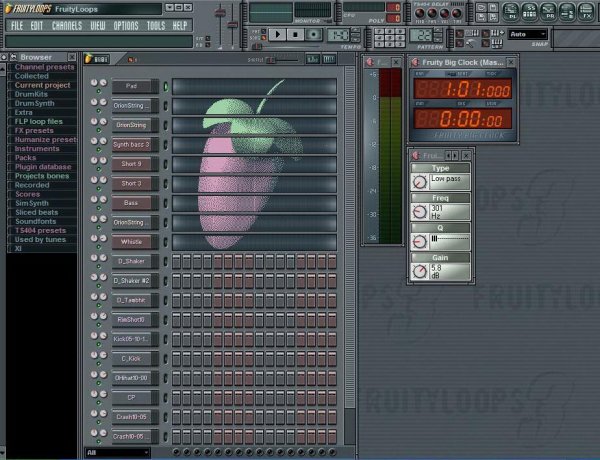This screenshot has width=600, height=460.
Task: Click the plugin icon in Fruity filter title
Action: click(416, 155)
